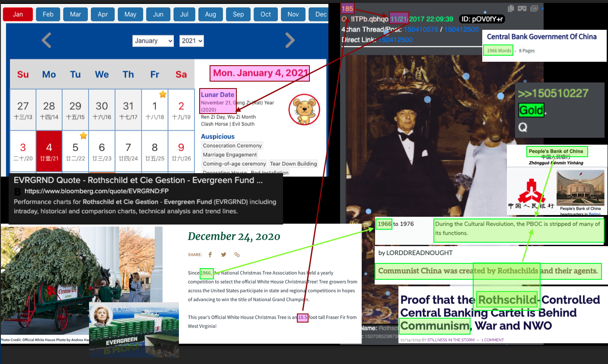Click the star on January 1
Viewport: 608px width, 364px height.
163,95
